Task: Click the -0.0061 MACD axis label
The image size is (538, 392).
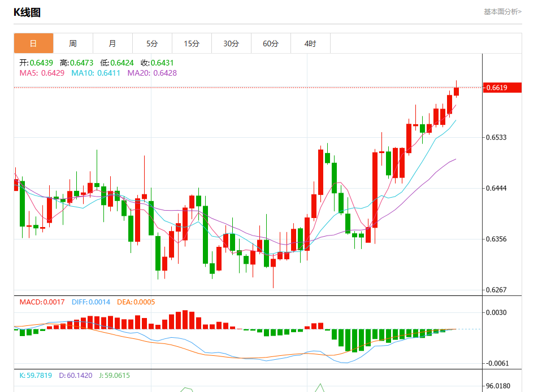Action: pyautogui.click(x=496, y=363)
